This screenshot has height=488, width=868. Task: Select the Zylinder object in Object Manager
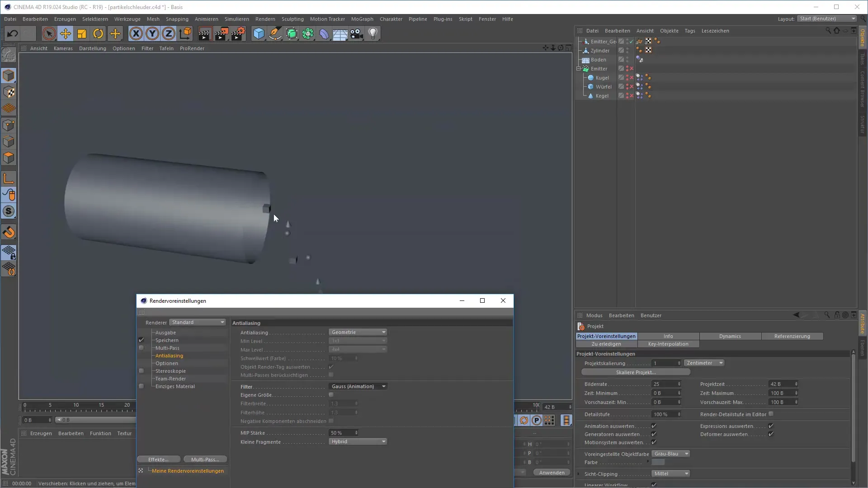click(599, 51)
